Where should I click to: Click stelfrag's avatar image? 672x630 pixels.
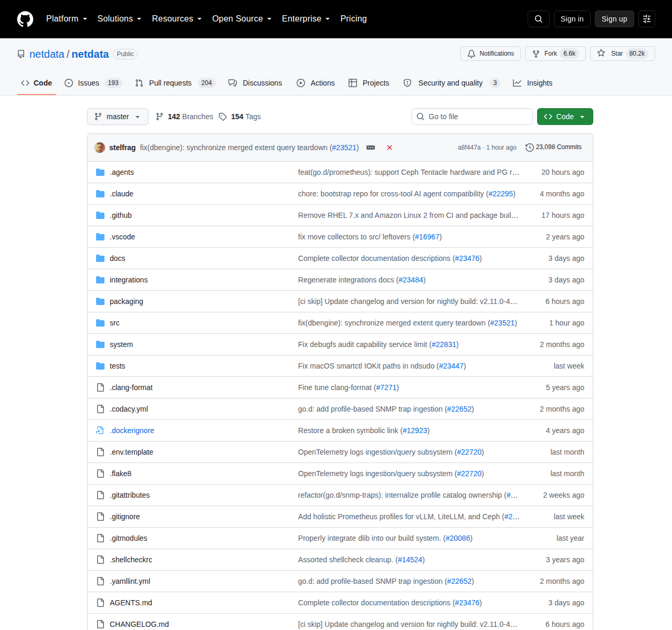coord(100,148)
